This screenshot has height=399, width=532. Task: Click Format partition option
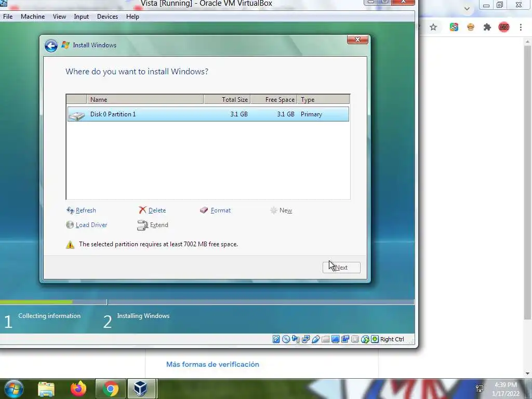point(216,210)
